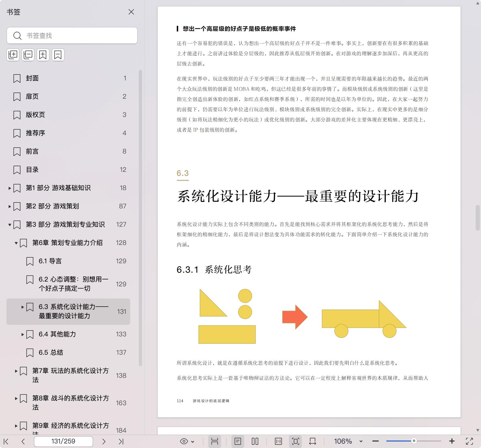Click the fit width icon
Image resolution: width=481 pixels, height=448 pixels.
[x=313, y=441]
